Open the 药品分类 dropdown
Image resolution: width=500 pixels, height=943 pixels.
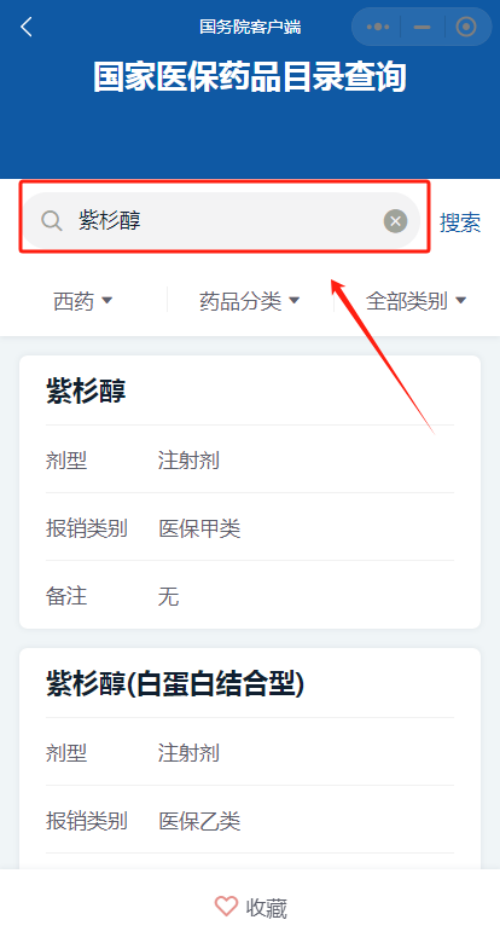click(x=250, y=301)
